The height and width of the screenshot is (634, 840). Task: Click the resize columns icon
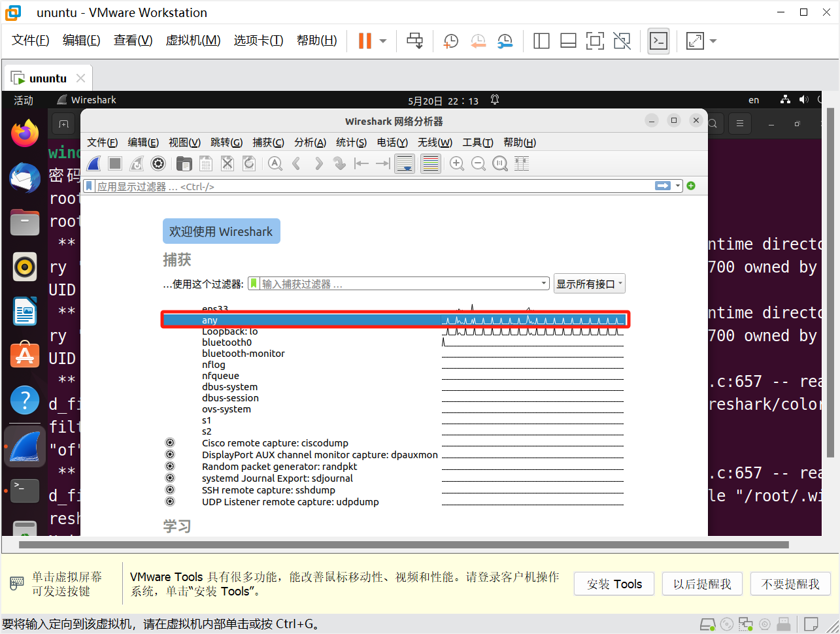point(522,163)
